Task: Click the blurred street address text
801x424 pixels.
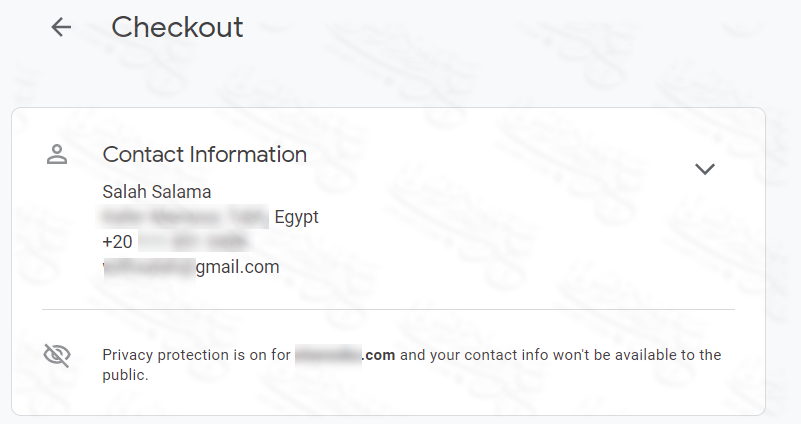Action: tap(185, 217)
